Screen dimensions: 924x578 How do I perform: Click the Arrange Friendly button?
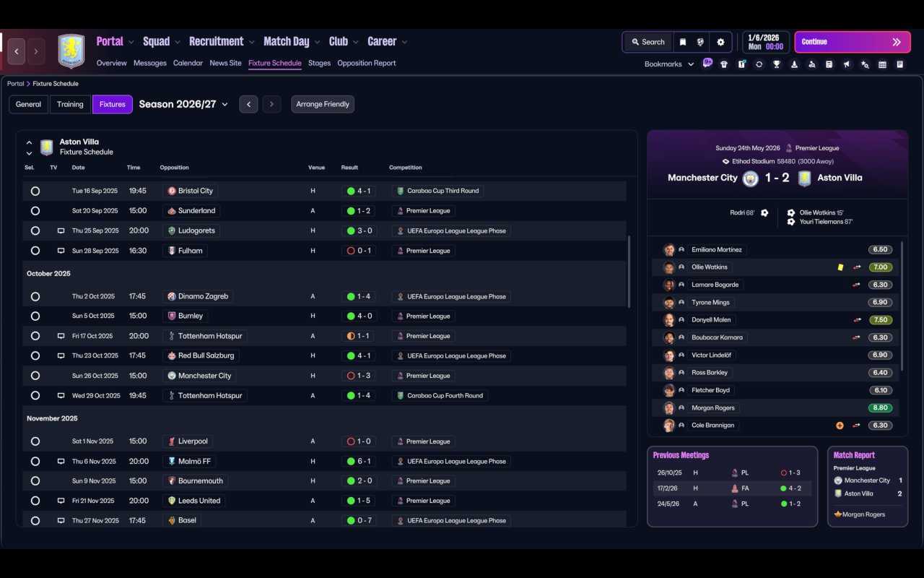coord(323,104)
